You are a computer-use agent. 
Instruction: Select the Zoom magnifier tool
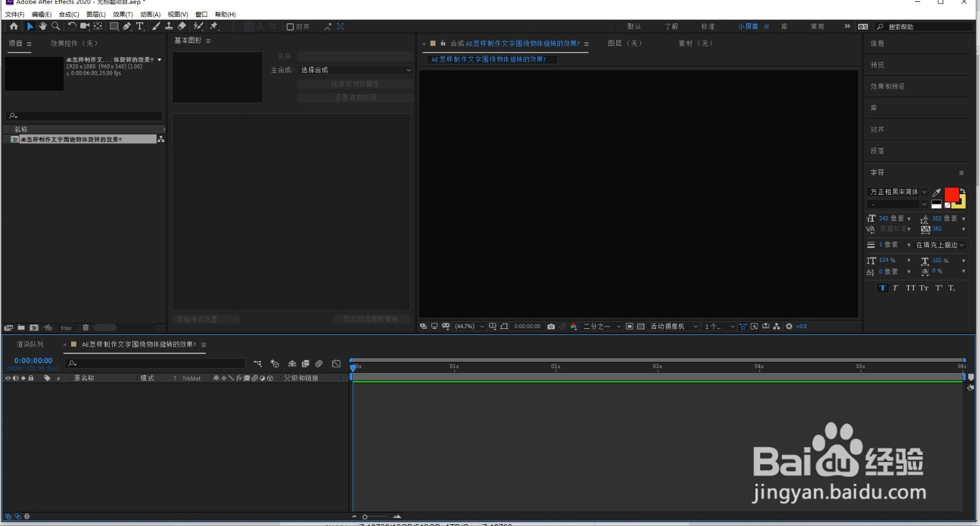click(x=56, y=26)
